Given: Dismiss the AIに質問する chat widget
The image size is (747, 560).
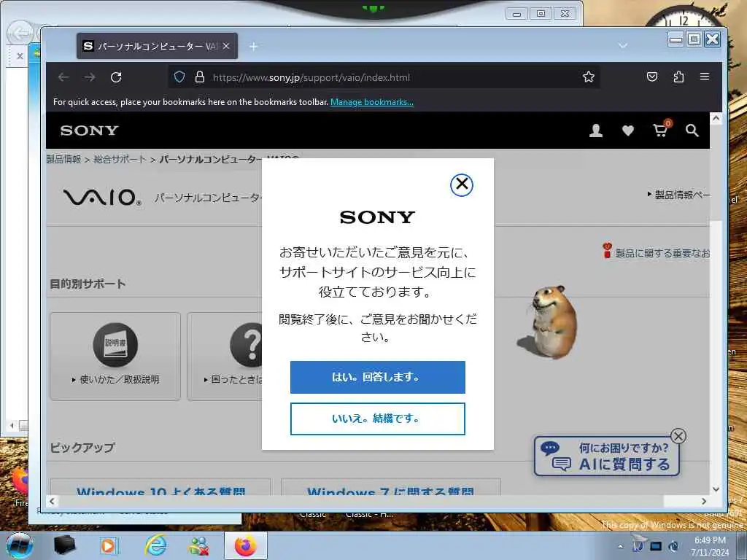Looking at the screenshot, I should tap(678, 436).
